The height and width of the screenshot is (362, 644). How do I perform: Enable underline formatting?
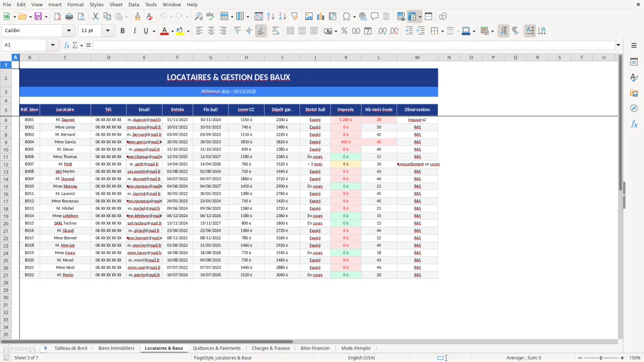pos(145,31)
